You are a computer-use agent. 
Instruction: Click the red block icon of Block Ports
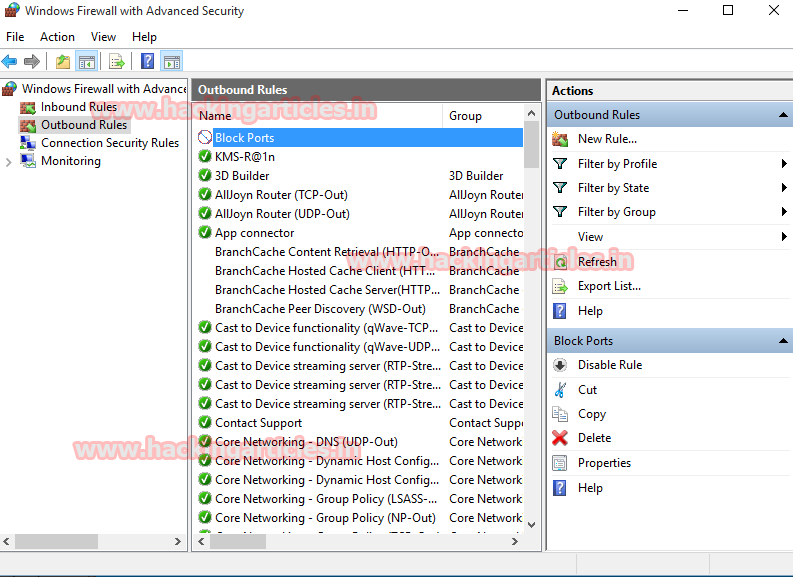205,138
